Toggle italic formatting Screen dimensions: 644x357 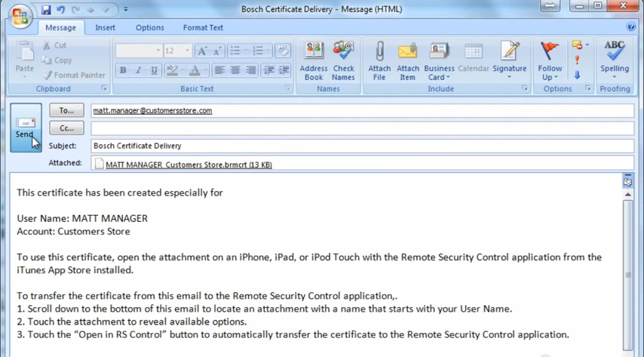tap(139, 70)
